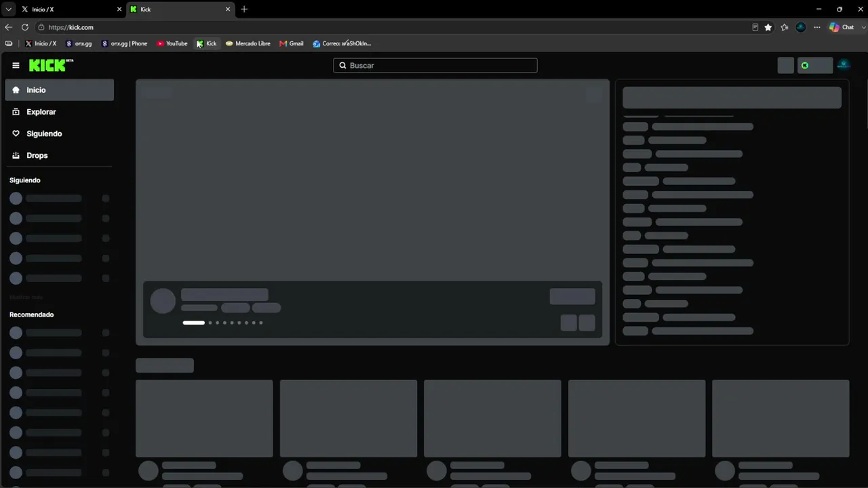
Task: Open the YouTube bookmark
Action: point(172,43)
